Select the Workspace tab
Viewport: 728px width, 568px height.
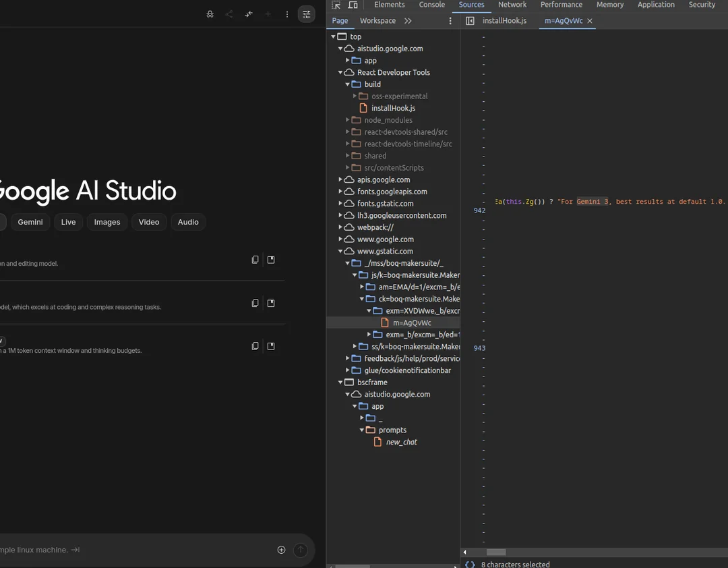pos(377,21)
